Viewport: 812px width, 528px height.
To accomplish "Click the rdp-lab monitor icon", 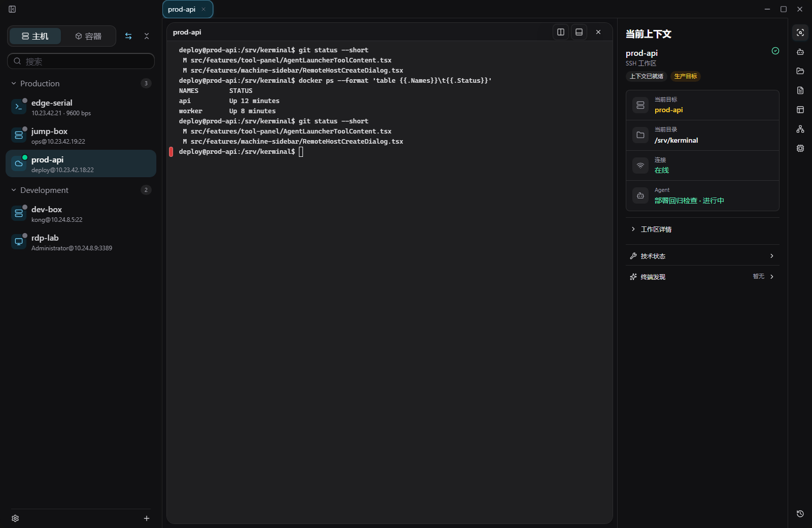I will point(19,242).
